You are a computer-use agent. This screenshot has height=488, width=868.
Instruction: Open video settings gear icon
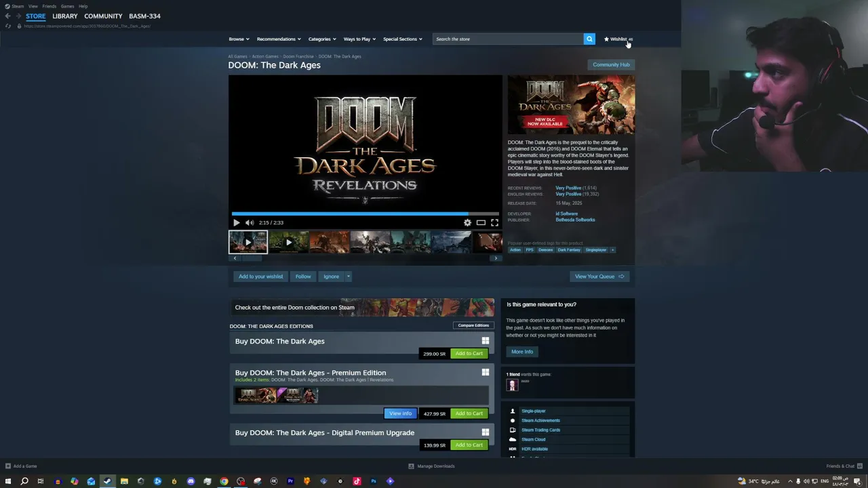[x=467, y=222]
